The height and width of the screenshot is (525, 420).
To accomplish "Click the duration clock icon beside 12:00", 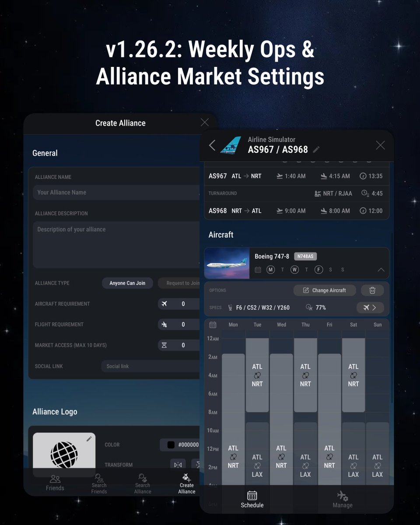I will [x=363, y=211].
